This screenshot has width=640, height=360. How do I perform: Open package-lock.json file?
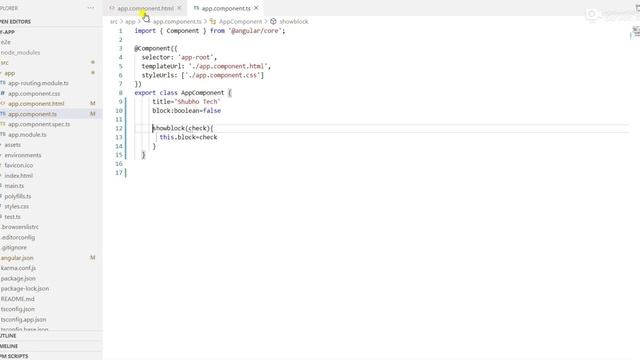point(24,289)
